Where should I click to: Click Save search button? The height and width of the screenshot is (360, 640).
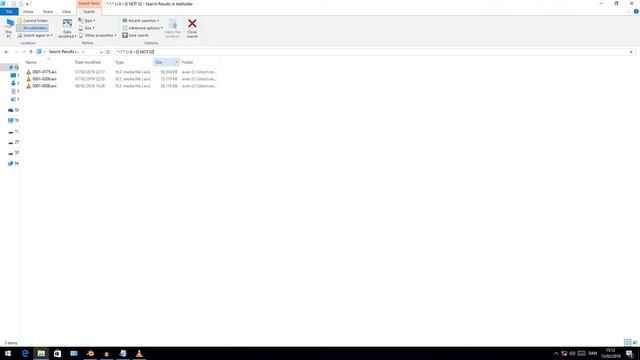coord(136,35)
